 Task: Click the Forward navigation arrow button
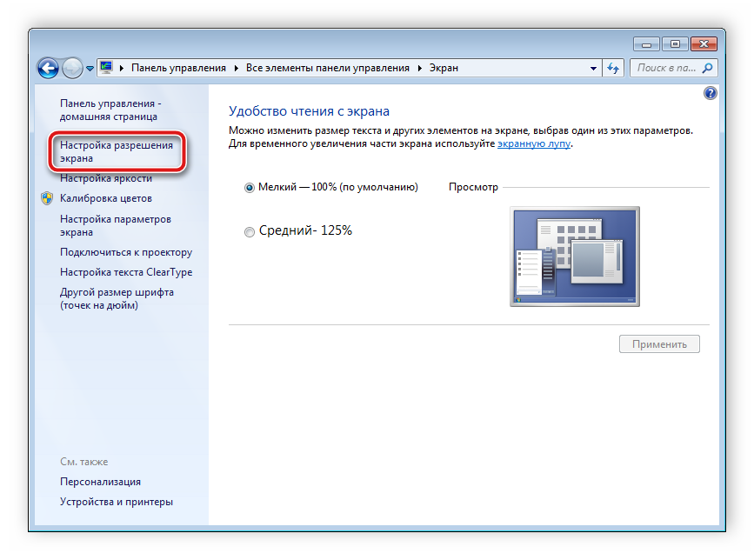click(x=72, y=67)
